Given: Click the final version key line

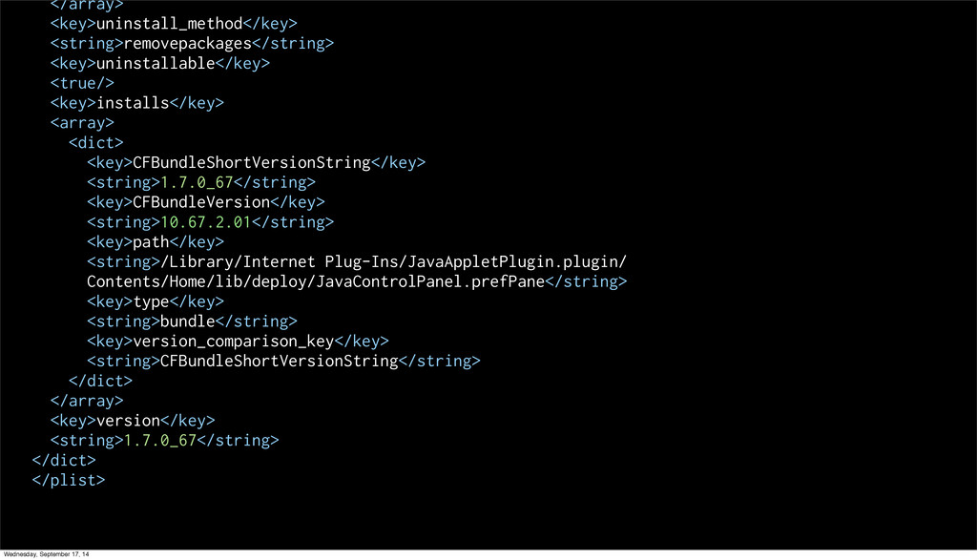Looking at the screenshot, I should [132, 421].
